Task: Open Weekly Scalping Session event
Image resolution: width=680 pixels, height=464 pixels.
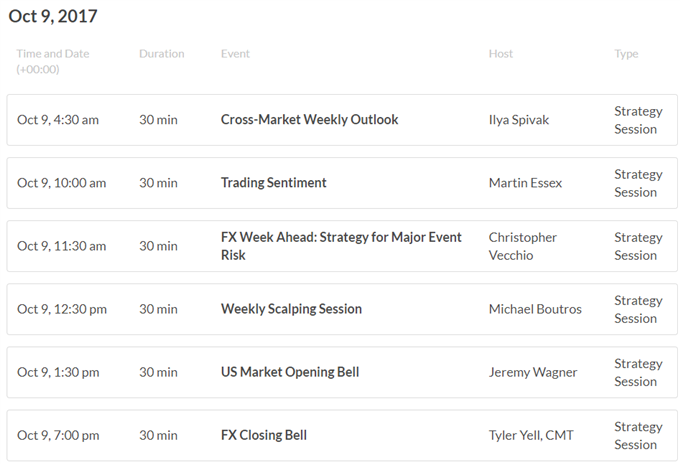Action: pyautogui.click(x=291, y=309)
